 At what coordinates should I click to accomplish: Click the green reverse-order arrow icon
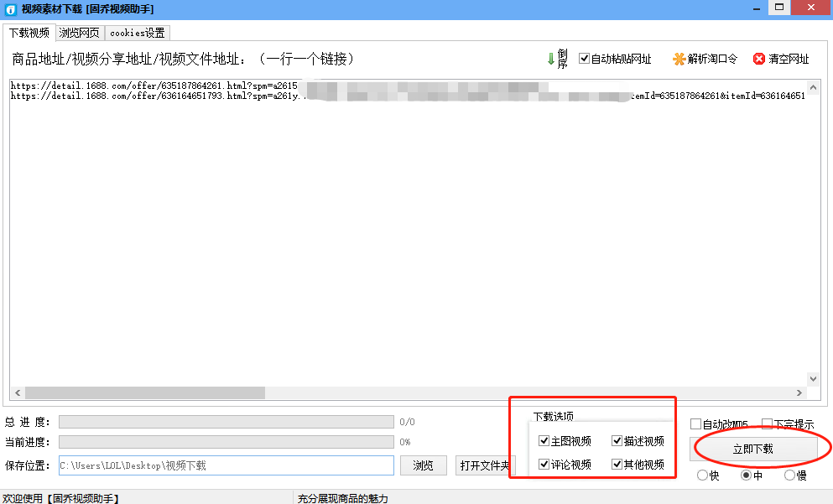(550, 59)
